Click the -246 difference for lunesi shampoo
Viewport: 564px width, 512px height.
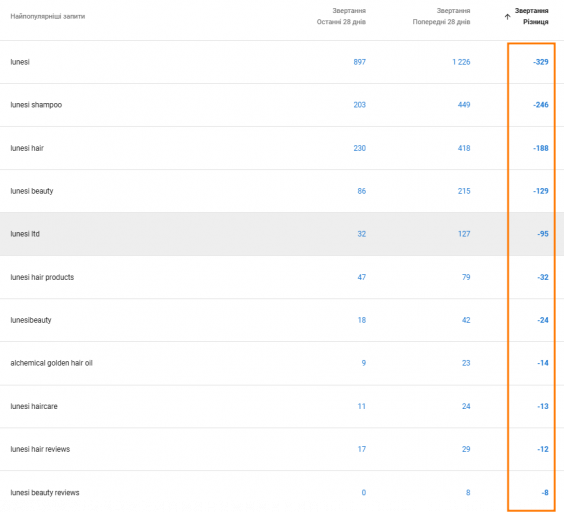[541, 105]
